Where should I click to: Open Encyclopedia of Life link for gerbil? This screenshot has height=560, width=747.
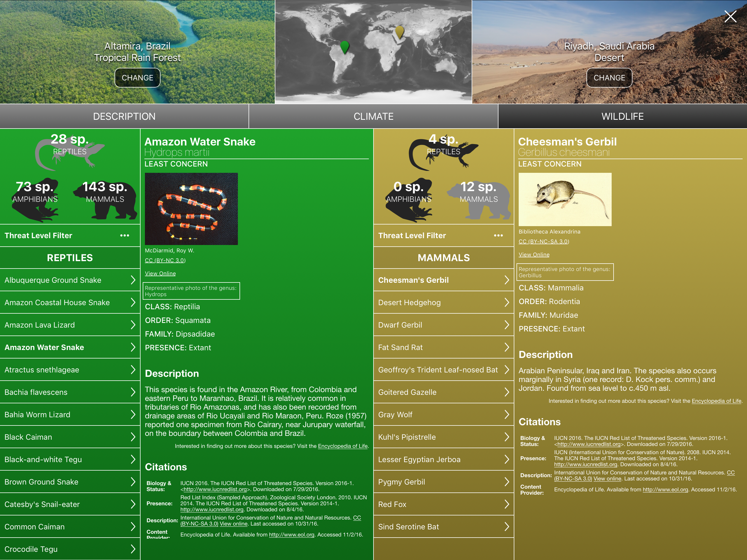point(716,401)
